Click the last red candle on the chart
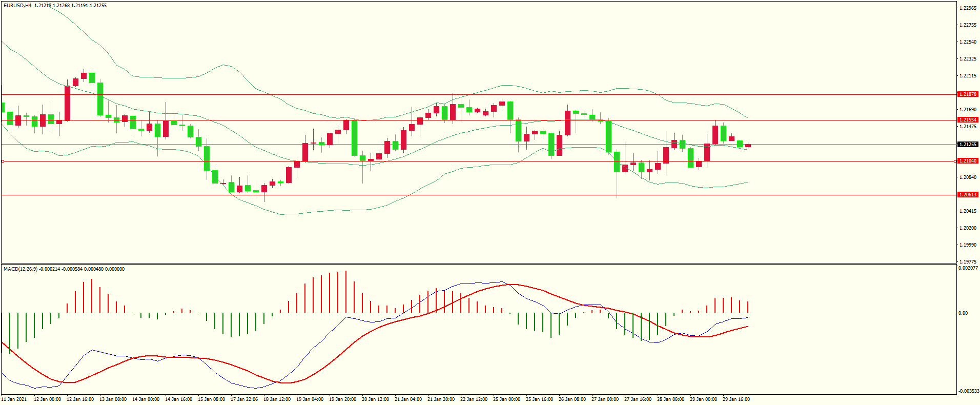The image size is (980, 405). 748,146
